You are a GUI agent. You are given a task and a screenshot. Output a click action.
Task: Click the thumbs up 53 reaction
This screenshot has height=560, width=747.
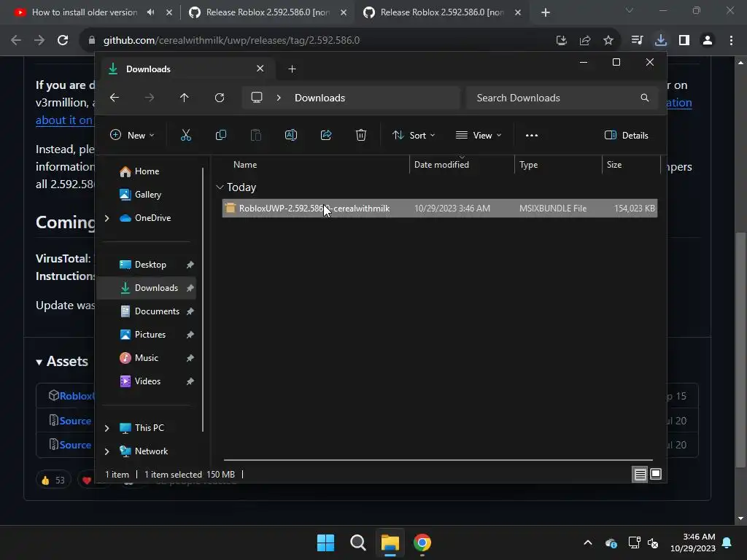pos(53,480)
